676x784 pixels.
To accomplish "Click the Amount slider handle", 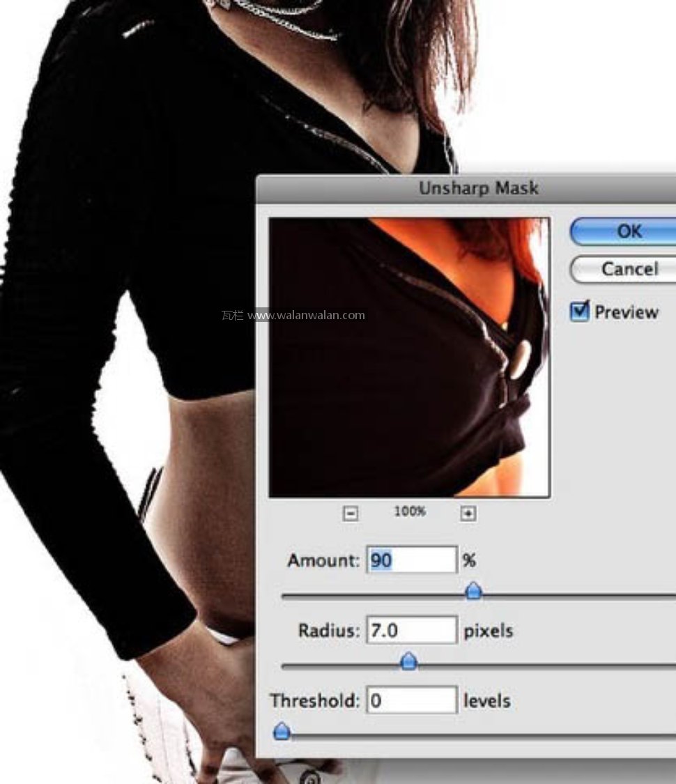I will (473, 592).
